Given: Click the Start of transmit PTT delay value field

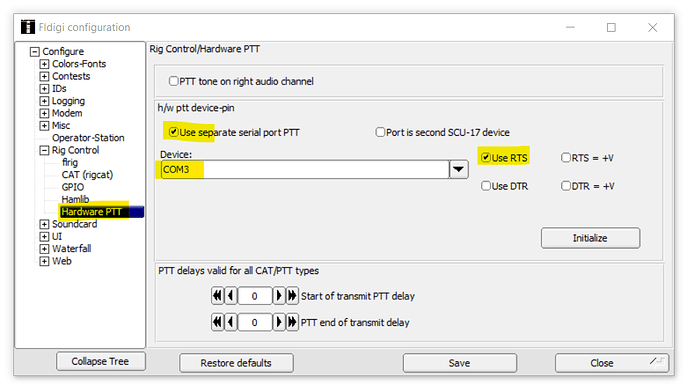Looking at the screenshot, I should pyautogui.click(x=254, y=296).
